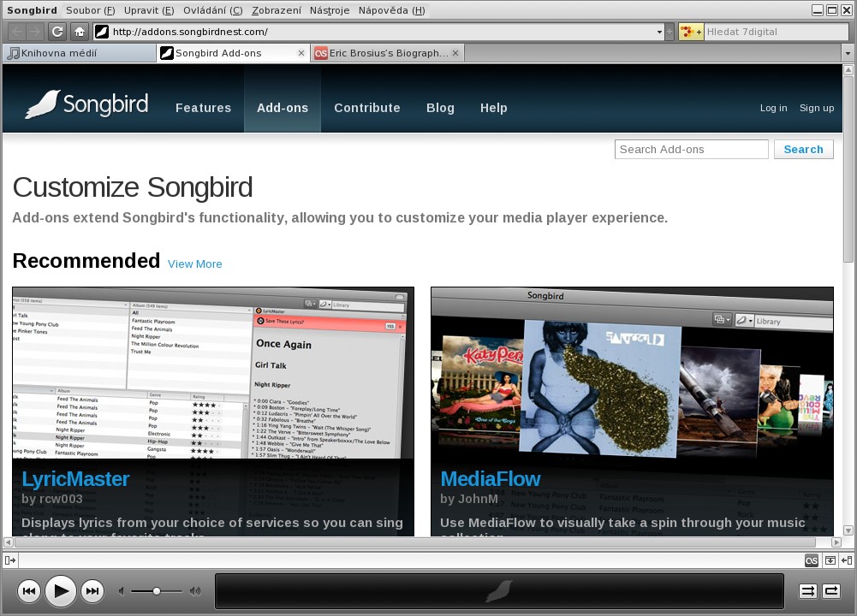Click the music note icon on Knihovna médií tab

[13, 53]
